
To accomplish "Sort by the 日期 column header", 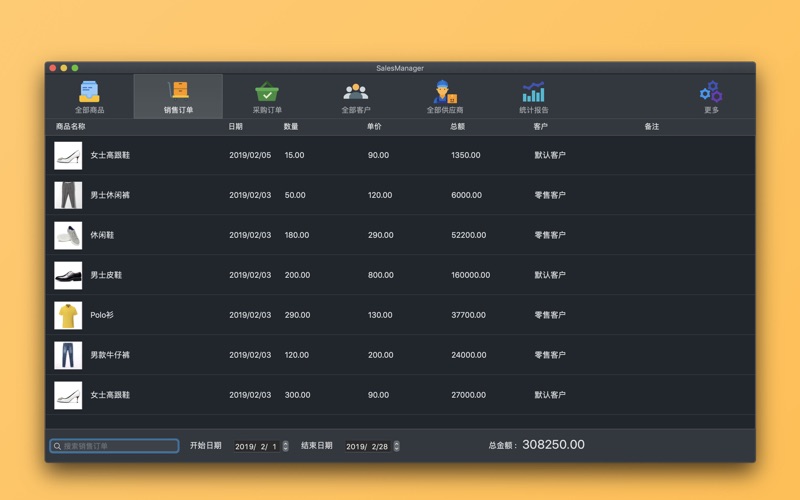I will coord(235,127).
